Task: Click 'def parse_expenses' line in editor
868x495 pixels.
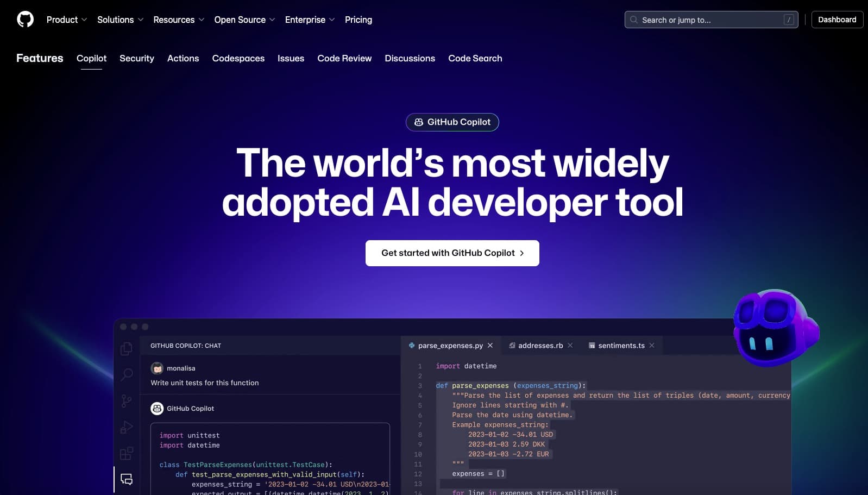Action: (x=511, y=386)
